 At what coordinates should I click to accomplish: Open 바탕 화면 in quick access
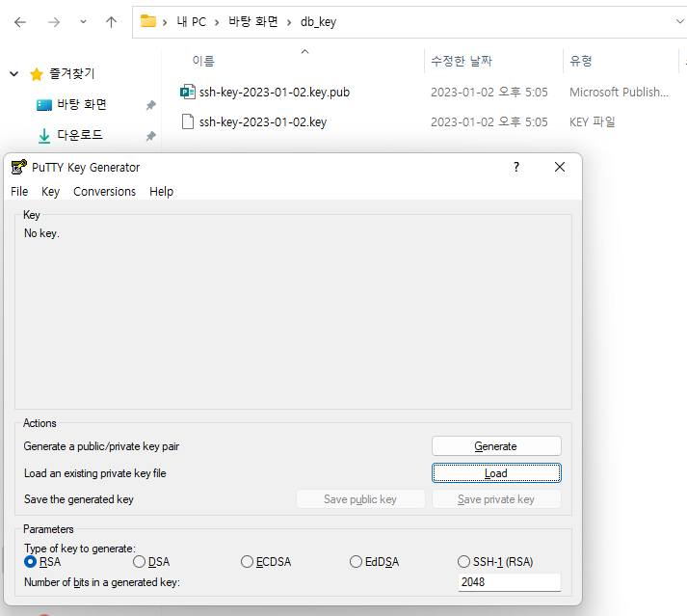point(82,104)
